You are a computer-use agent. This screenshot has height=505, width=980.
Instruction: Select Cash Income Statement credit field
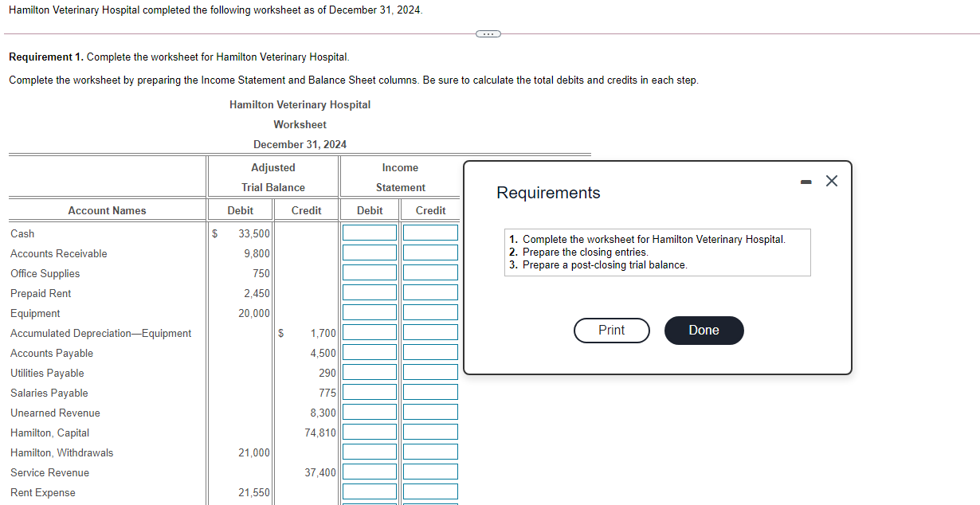coord(430,233)
